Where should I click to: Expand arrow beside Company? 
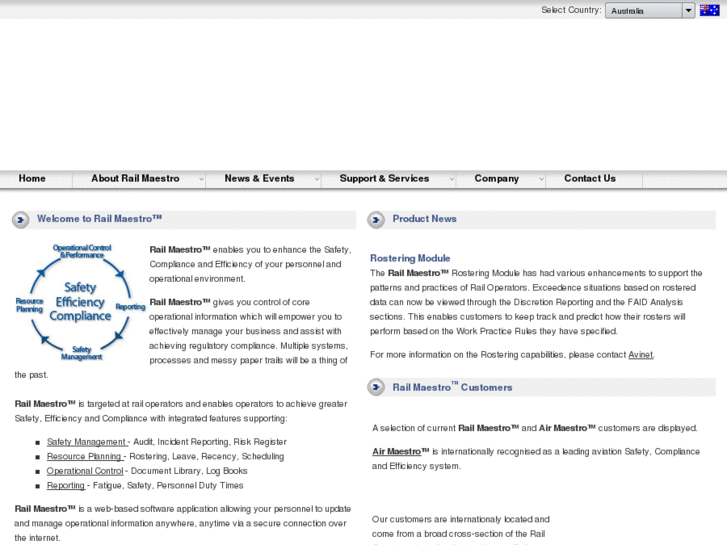(x=541, y=179)
